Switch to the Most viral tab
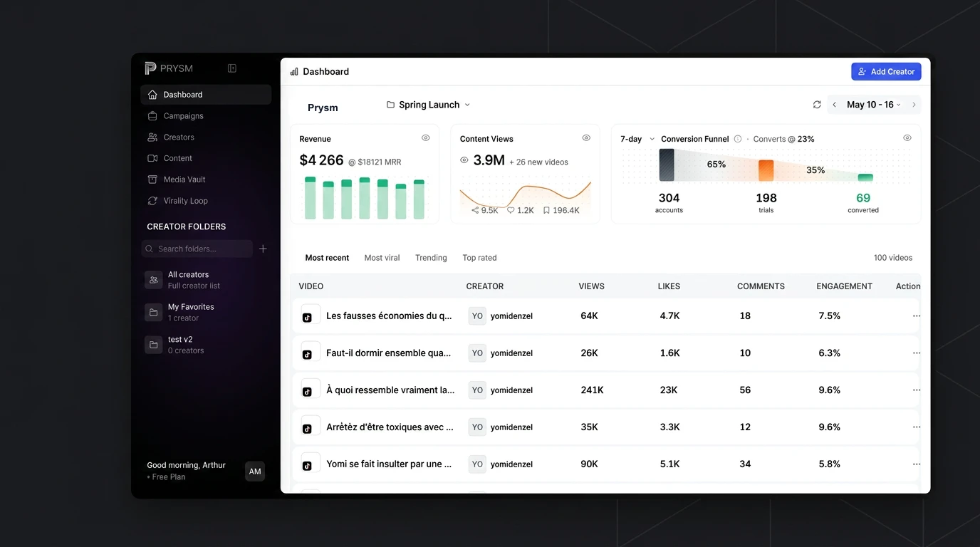The width and height of the screenshot is (980, 547). (382, 258)
